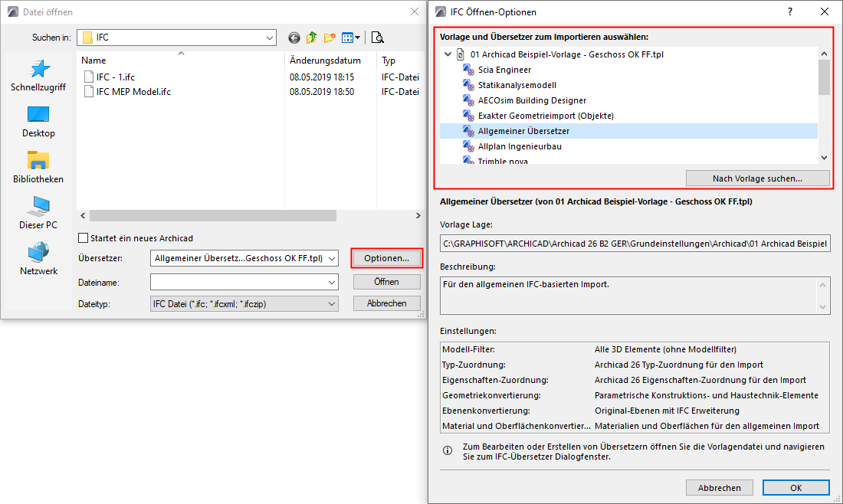The height and width of the screenshot is (504, 843).
Task: Sort files by Änderungsdatum column
Action: (x=325, y=61)
